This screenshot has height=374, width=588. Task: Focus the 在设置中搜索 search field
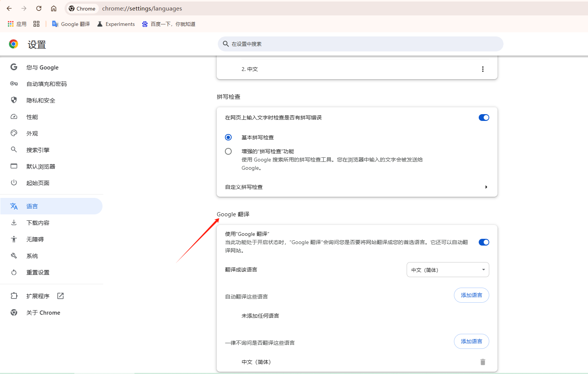360,44
